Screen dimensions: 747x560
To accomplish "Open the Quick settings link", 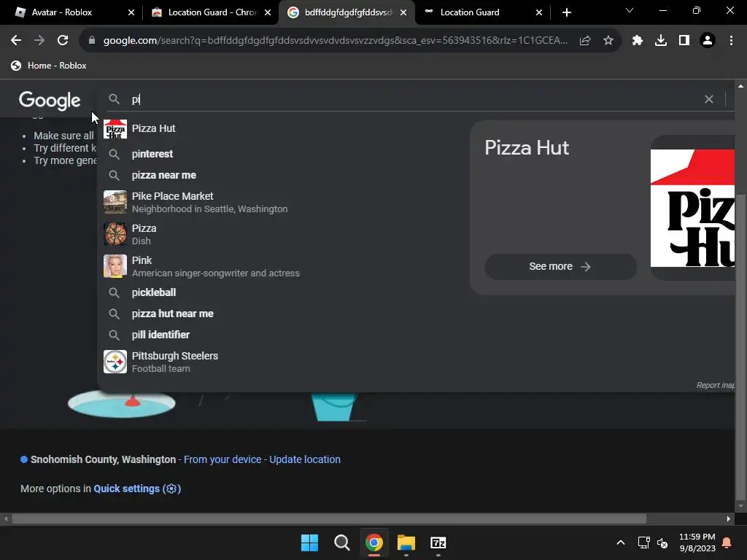I will [x=137, y=489].
